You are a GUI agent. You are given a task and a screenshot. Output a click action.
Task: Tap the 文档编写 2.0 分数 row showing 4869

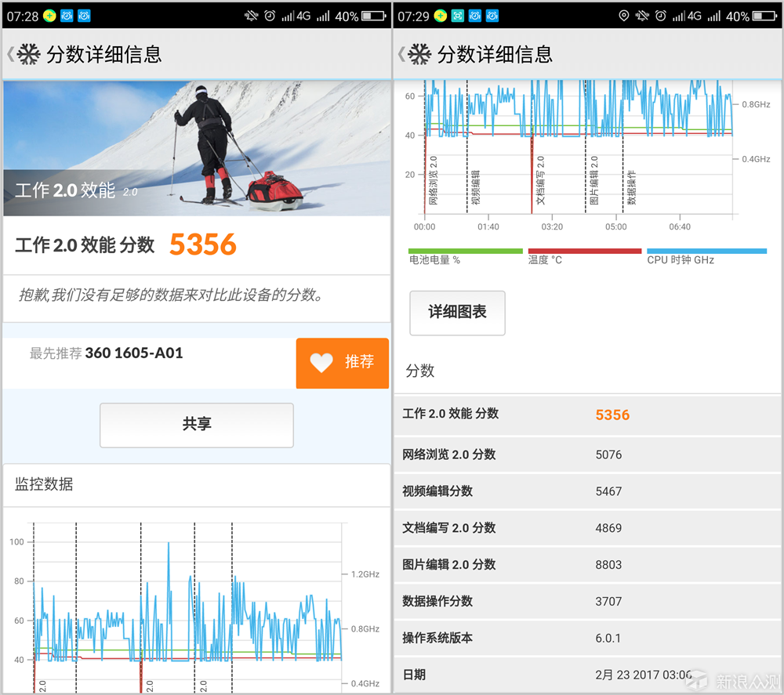pos(587,528)
